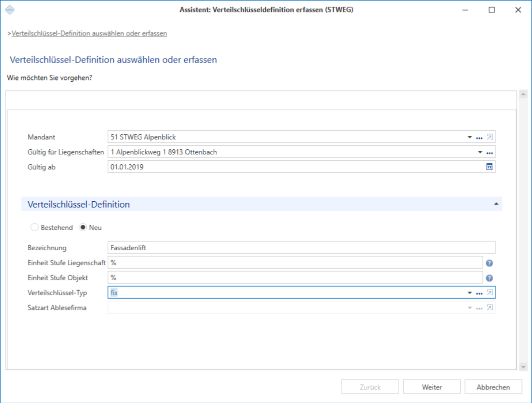The image size is (532, 403).
Task: Open breadcrumb link Verteilschlüssel-Definition auswählen oder erfassen
Action: (89, 33)
